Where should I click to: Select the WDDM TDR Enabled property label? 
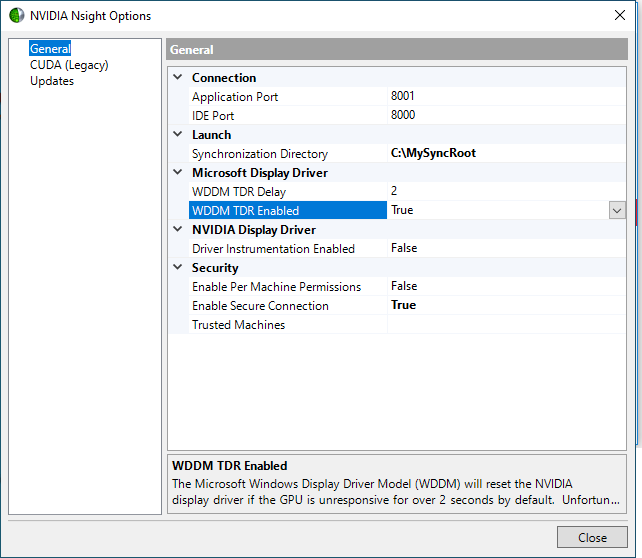tap(288, 210)
